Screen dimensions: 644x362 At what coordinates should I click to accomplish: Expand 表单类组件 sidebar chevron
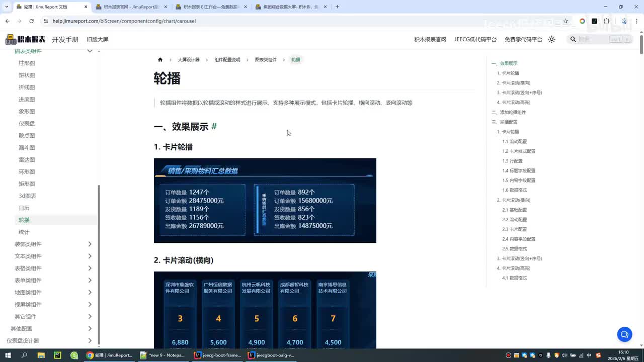point(90,280)
